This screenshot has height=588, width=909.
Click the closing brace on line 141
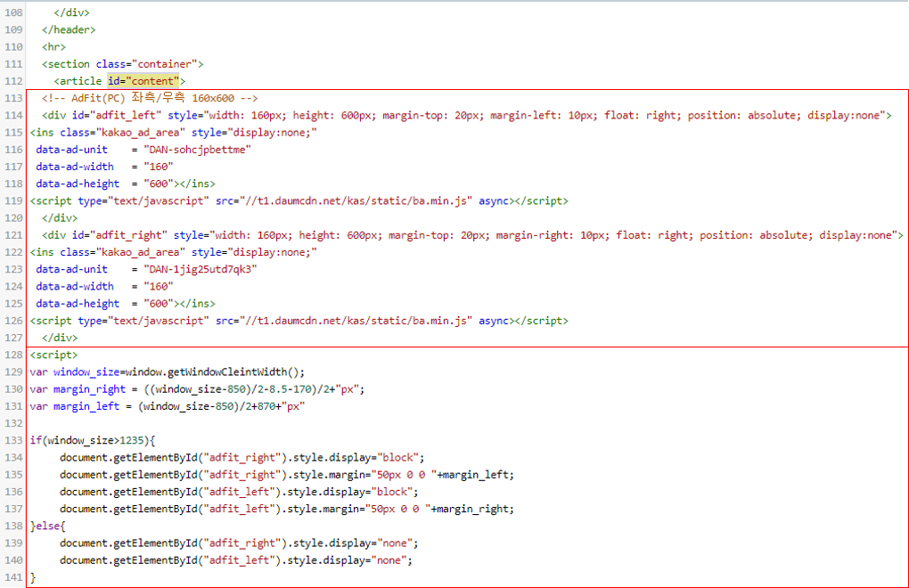[33, 577]
